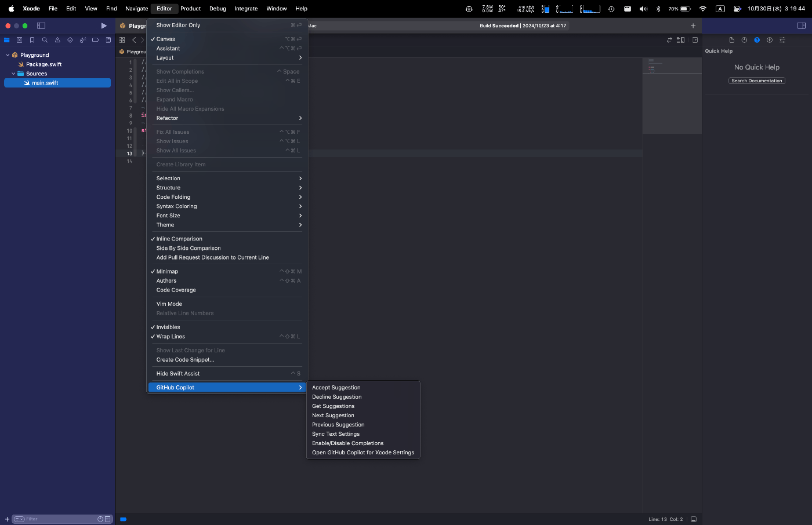Expand the Syntax Coloring submenu

coord(227,206)
